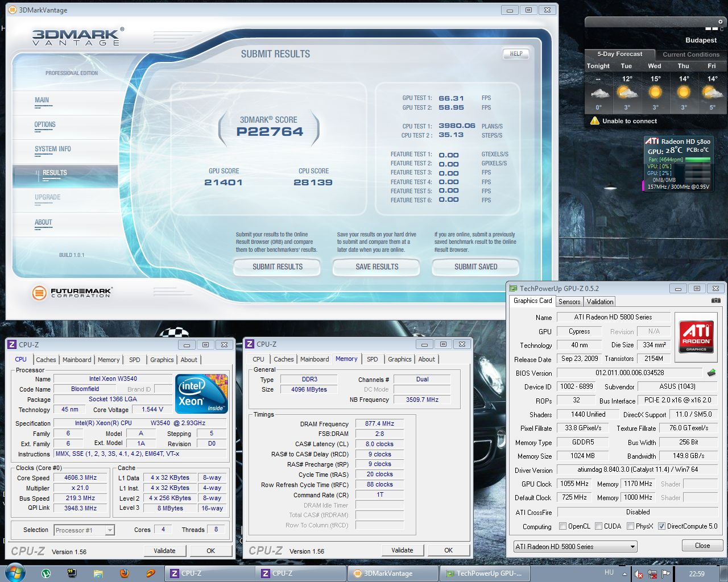The height and width of the screenshot is (582, 728).
Task: Click the Close button in GPU-Z
Action: 702,545
